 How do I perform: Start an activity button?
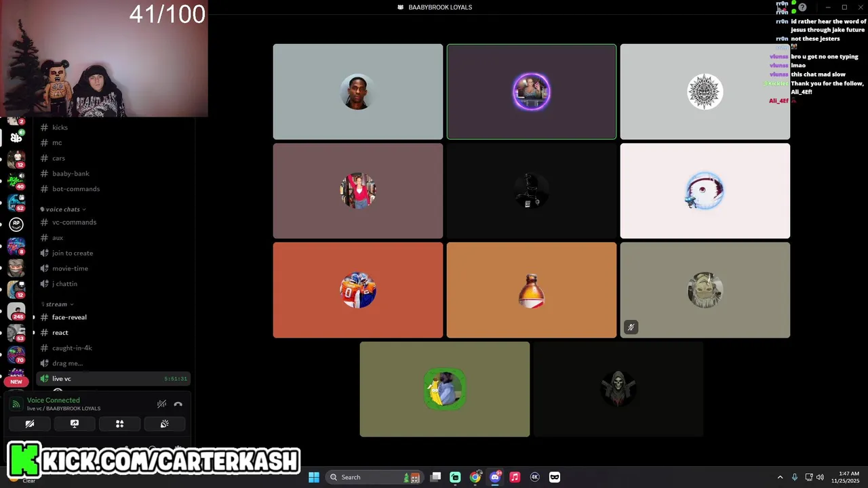pos(119,424)
